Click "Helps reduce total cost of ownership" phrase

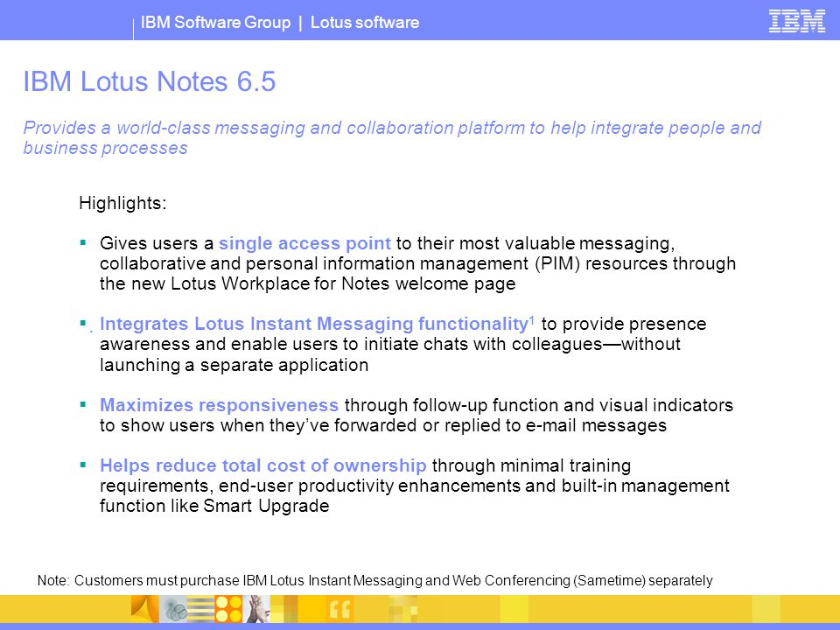(x=263, y=465)
